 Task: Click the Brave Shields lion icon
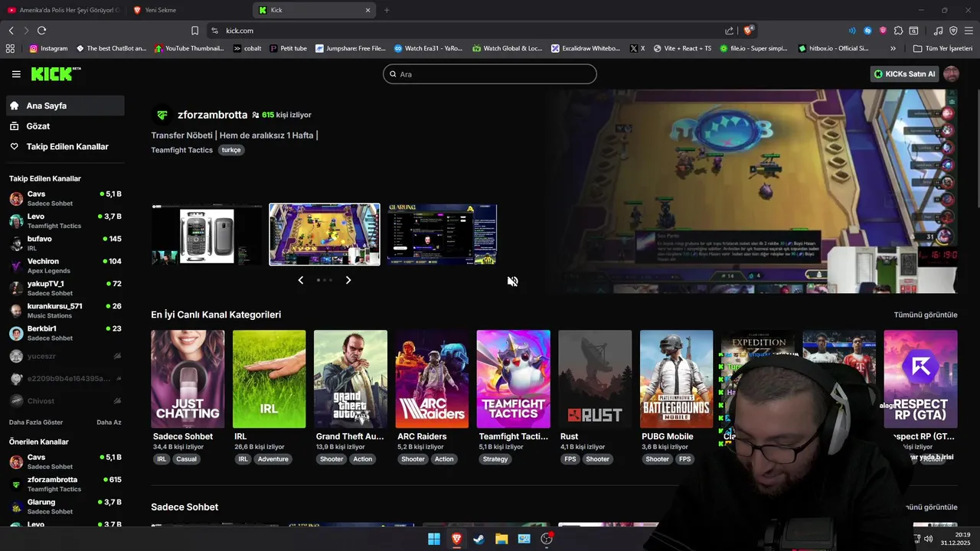pos(749,31)
